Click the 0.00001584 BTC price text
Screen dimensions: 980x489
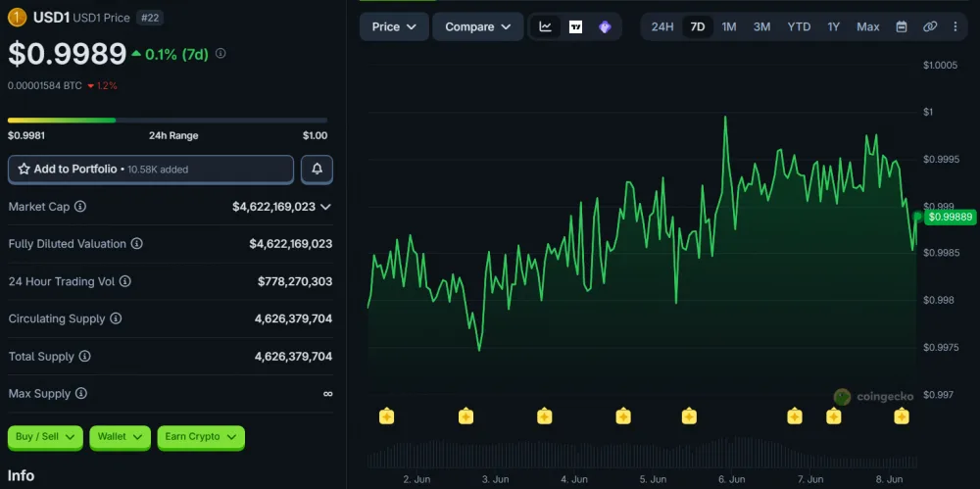pyautogui.click(x=45, y=85)
